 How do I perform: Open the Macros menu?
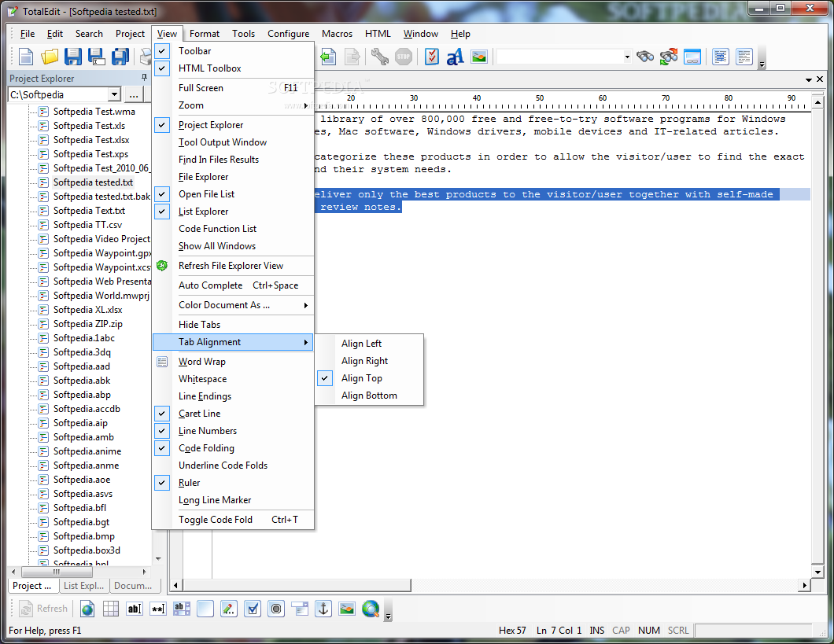[x=337, y=34]
